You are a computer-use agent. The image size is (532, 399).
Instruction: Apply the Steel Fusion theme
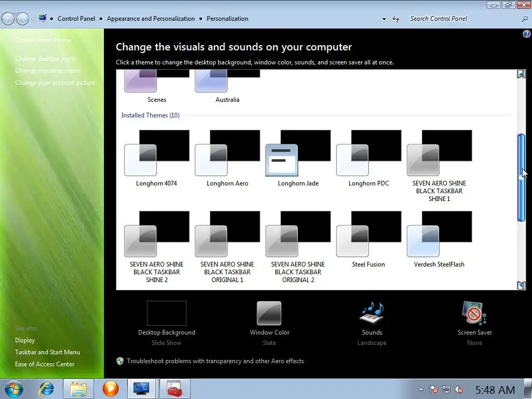[x=368, y=239]
